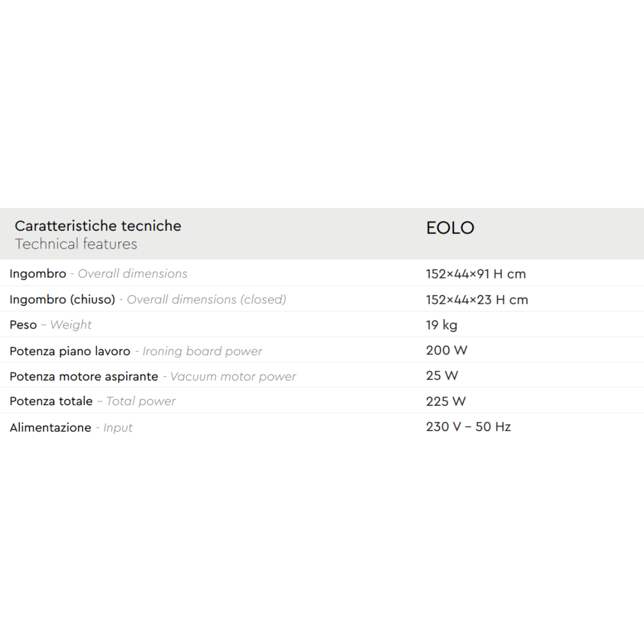
Task: Select the "200 W" power value
Action: pyautogui.click(x=447, y=350)
